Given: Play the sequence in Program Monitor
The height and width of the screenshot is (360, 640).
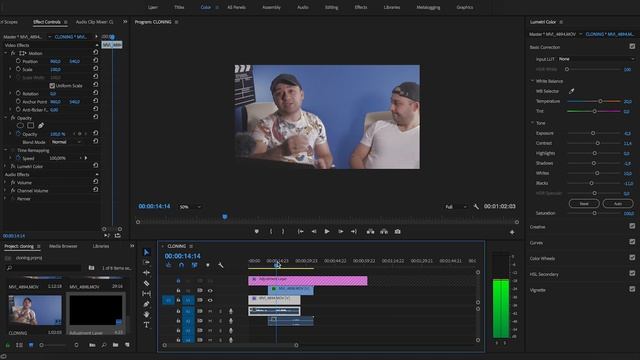Looking at the screenshot, I should tap(327, 231).
